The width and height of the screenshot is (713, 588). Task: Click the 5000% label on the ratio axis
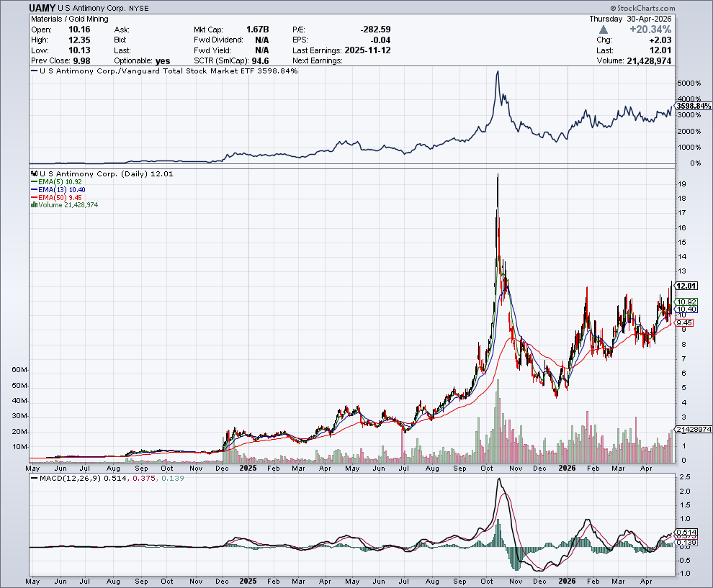coord(689,83)
